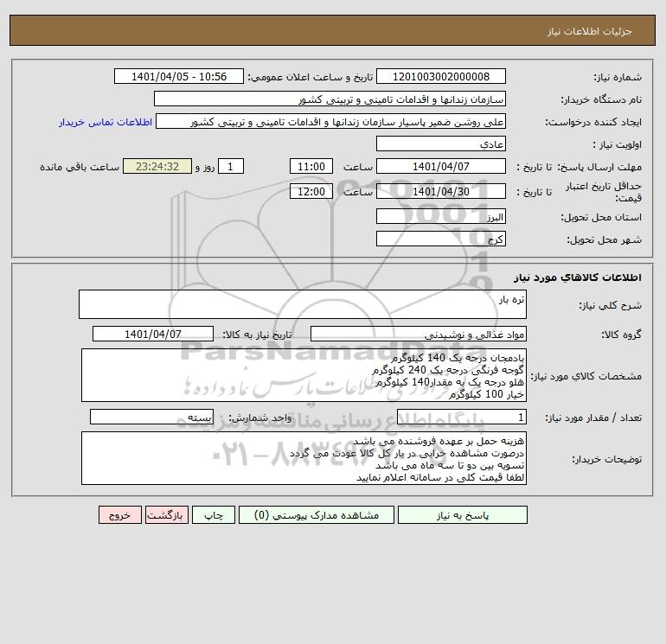Click the text لطفا قیمت کلی در سامانه اعلام نمایید
The image size is (666, 644).
point(440,478)
